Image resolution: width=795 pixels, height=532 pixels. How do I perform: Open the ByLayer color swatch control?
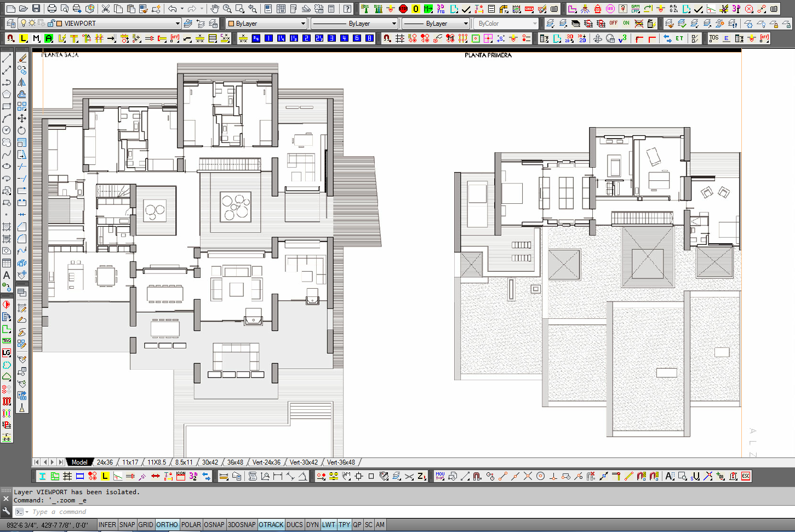coord(266,24)
